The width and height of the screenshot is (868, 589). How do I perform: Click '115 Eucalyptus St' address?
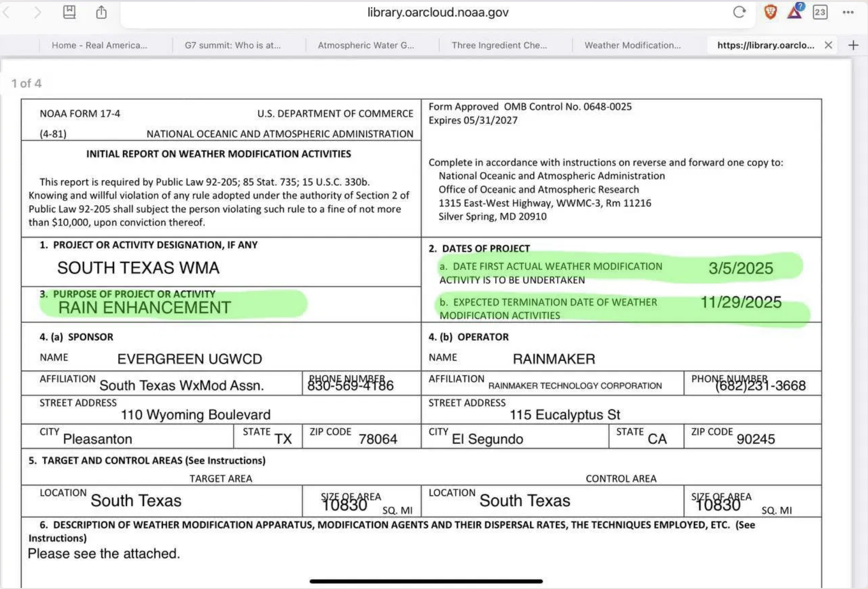(x=565, y=415)
